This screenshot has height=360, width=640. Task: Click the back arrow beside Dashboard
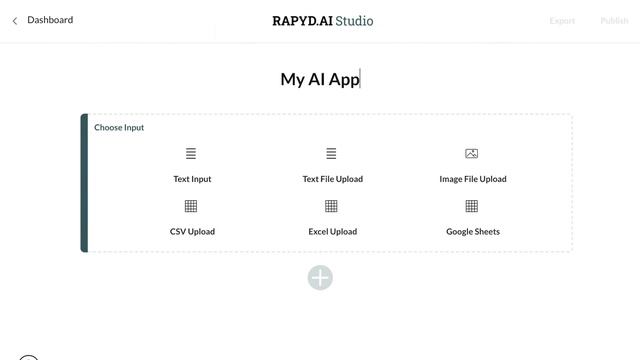tap(15, 21)
